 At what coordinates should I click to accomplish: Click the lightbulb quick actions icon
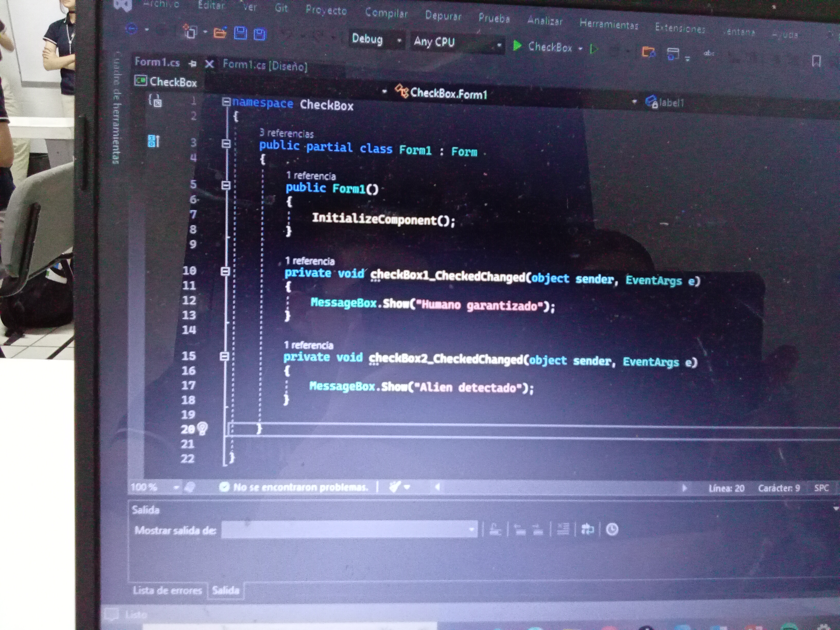202,428
